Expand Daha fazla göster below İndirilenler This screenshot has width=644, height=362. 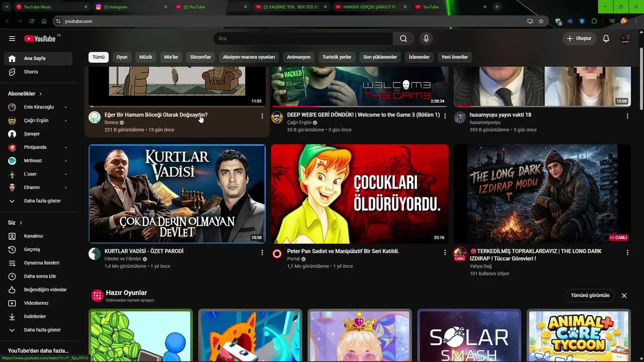pos(38,330)
